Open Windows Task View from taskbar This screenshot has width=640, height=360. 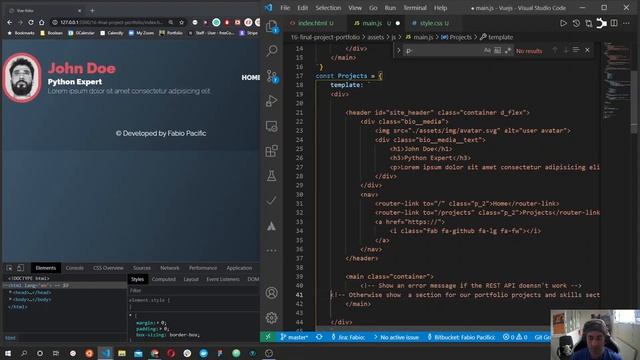pyautogui.click(x=56, y=353)
